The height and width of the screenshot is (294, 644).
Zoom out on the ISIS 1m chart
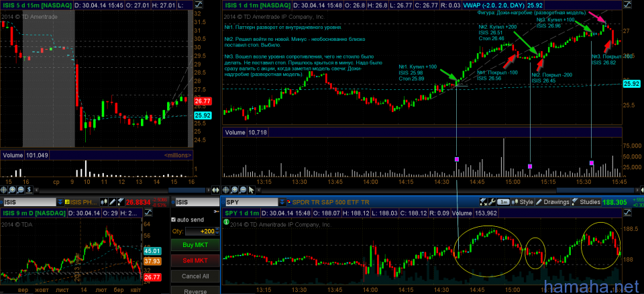[243, 189]
